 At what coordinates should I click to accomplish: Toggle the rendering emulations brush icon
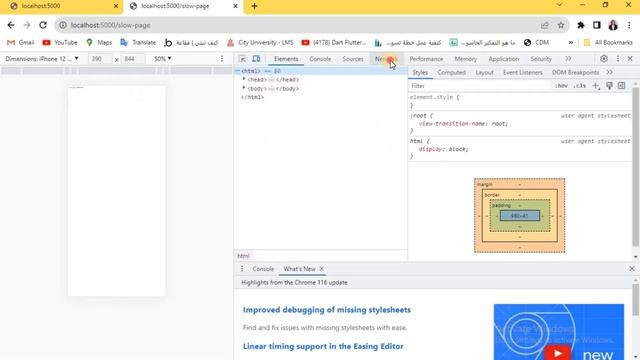(609, 86)
